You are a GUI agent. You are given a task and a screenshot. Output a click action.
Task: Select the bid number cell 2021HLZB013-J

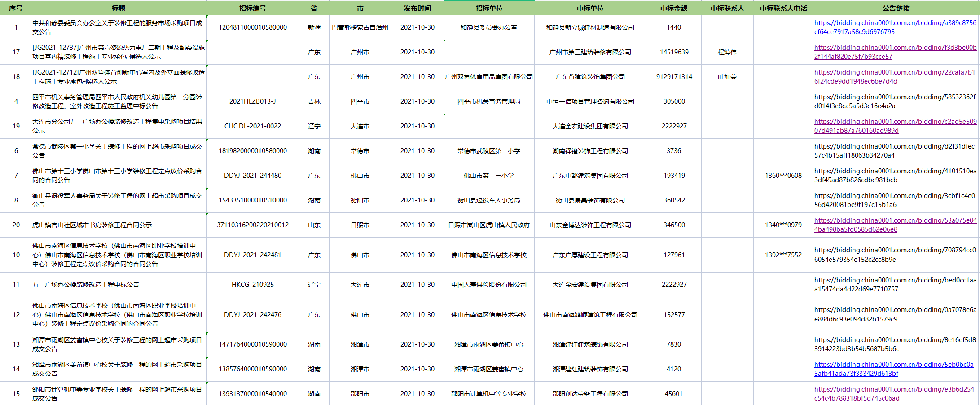coord(252,101)
